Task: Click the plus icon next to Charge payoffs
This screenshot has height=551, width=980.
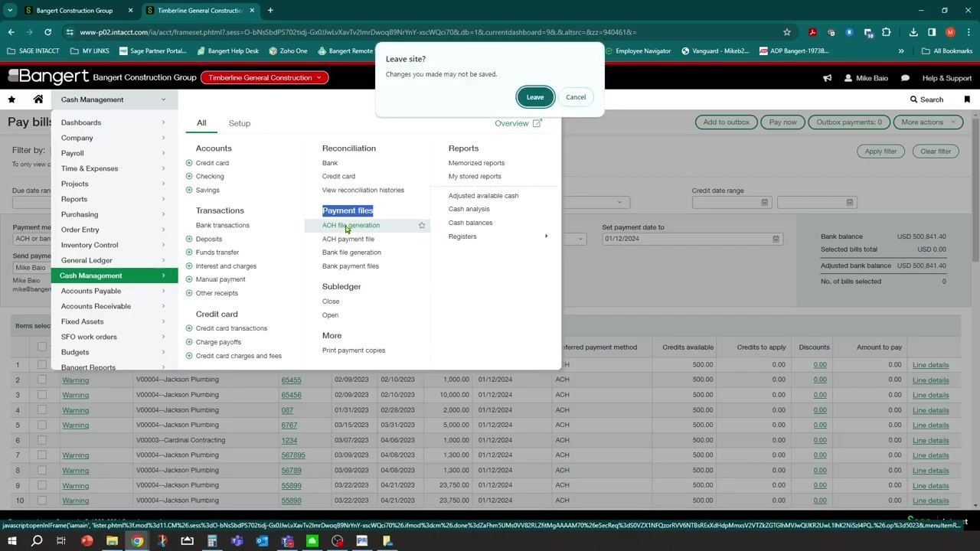Action: [189, 342]
